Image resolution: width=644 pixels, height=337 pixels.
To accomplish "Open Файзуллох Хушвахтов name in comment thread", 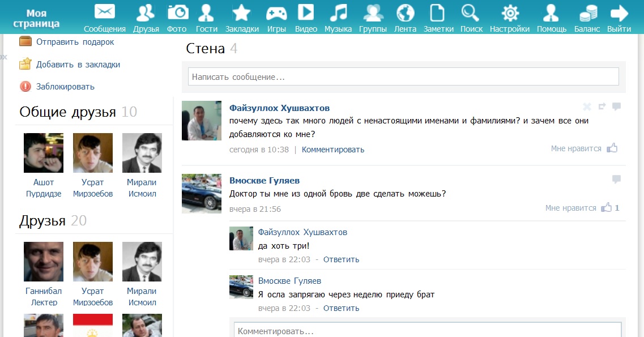I will (x=302, y=232).
